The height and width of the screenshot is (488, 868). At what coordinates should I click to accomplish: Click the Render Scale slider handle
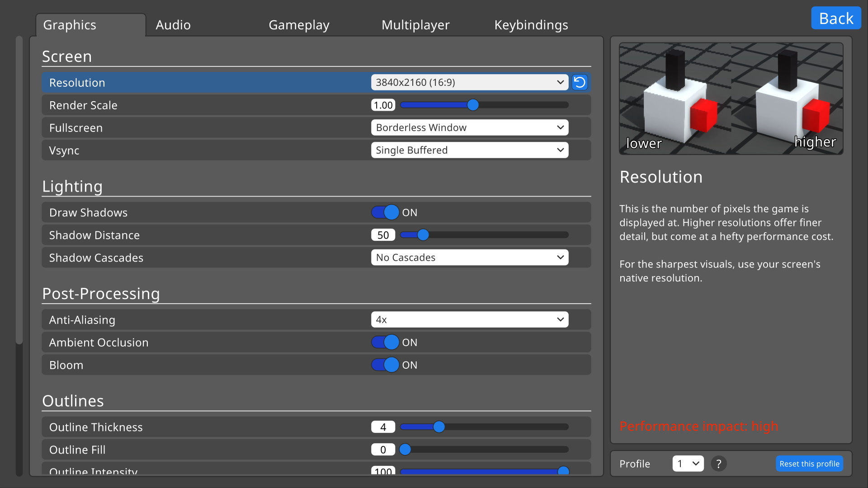(x=473, y=105)
